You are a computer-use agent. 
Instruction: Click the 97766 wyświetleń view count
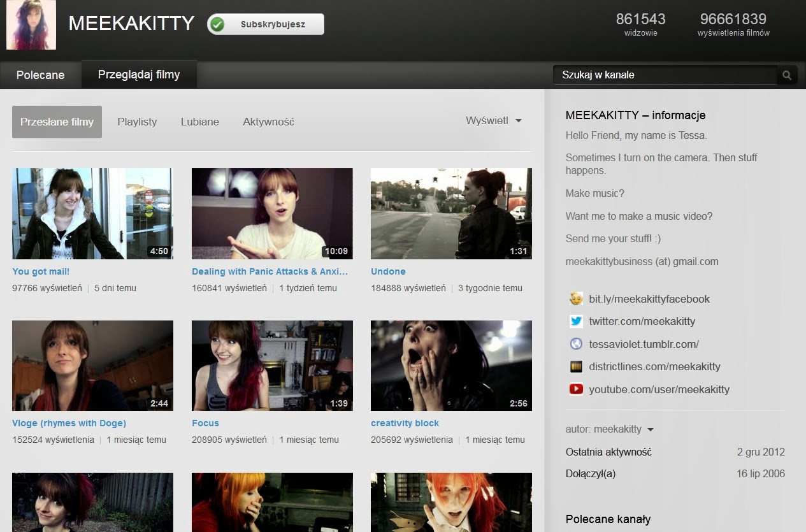tap(47, 288)
